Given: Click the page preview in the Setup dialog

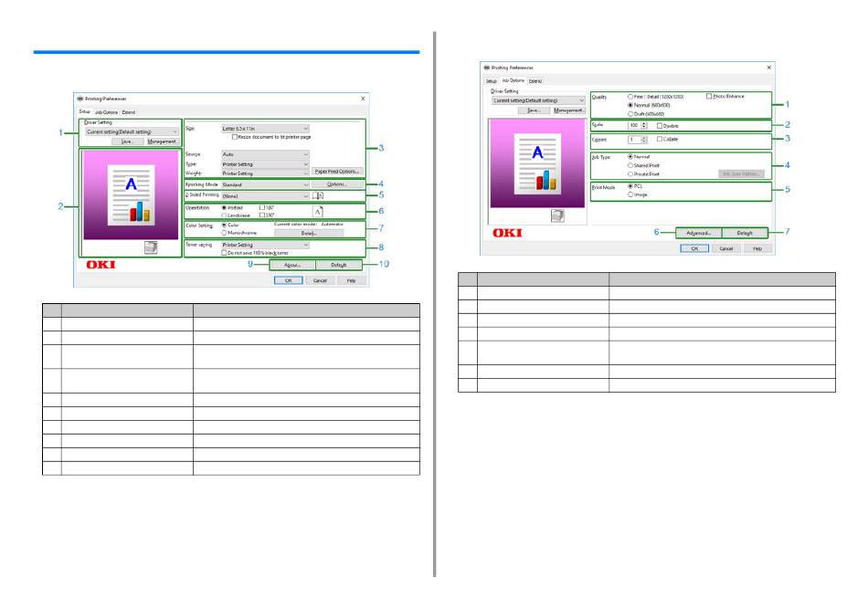Looking at the screenshot, I should coord(132,195).
